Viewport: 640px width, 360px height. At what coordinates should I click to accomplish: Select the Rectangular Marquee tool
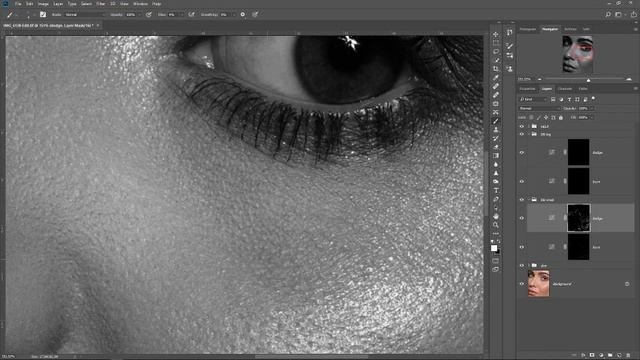coord(496,42)
